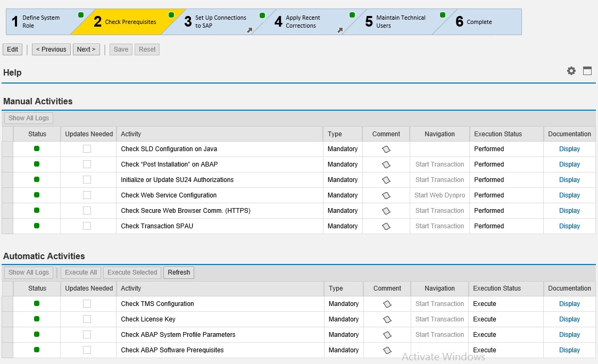Image resolution: width=598 pixels, height=364 pixels.
Task: Open comment icon for Initialize or Update SU24 Authorizations
Action: [x=386, y=180]
